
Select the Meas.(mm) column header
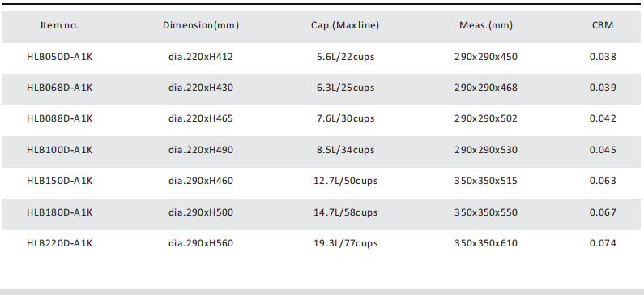[x=486, y=25]
